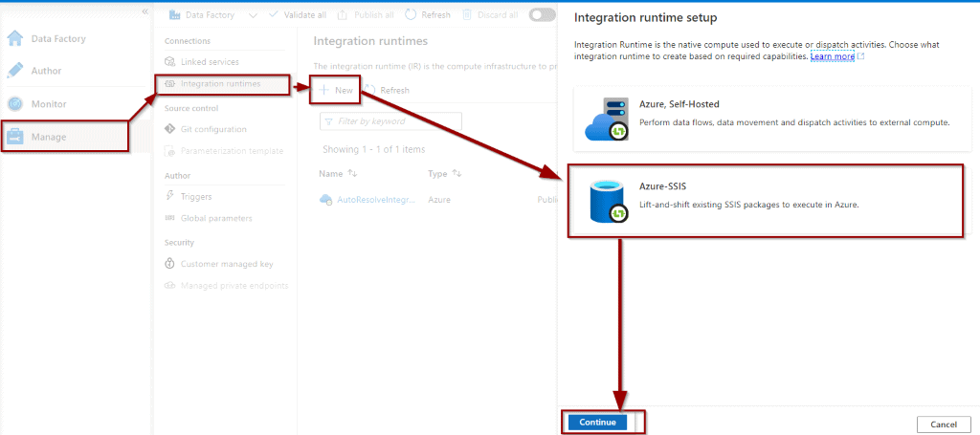Viewport: 980px width, 435px height.
Task: Select the Manage toolbox icon
Action: (15, 137)
